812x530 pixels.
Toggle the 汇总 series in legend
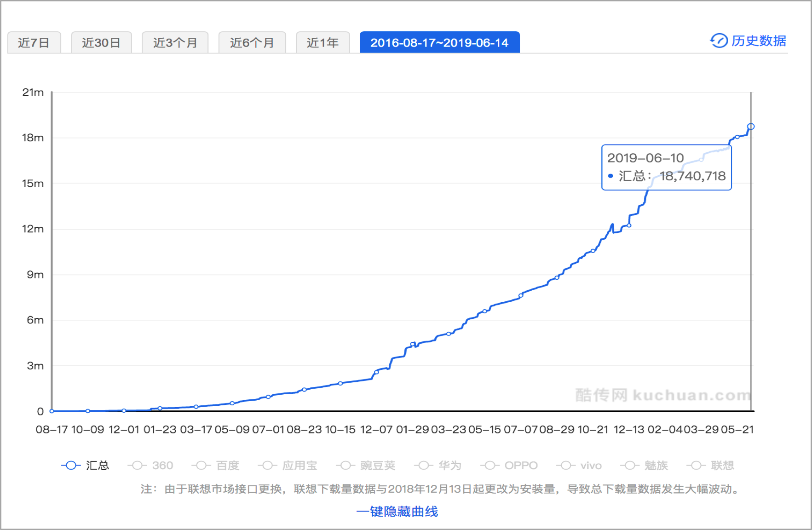coord(85,466)
